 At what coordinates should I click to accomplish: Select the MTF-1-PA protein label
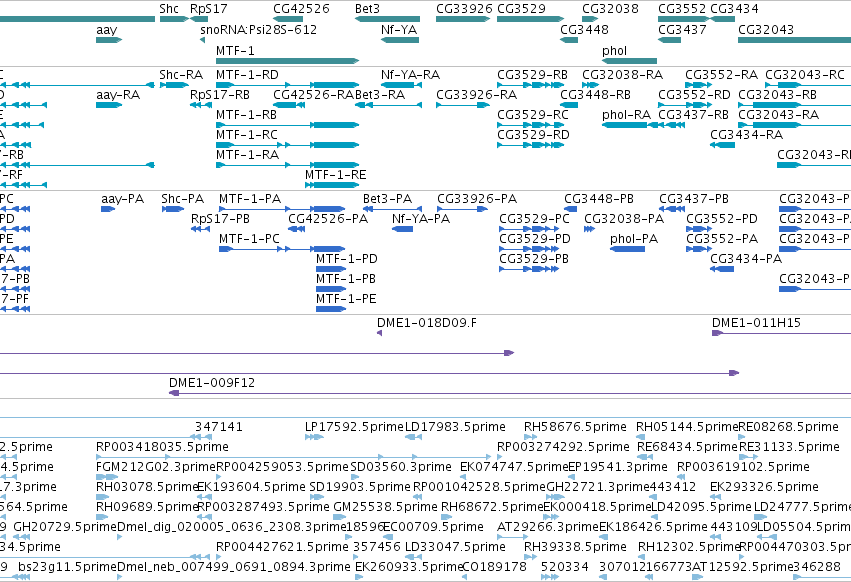pos(250,199)
